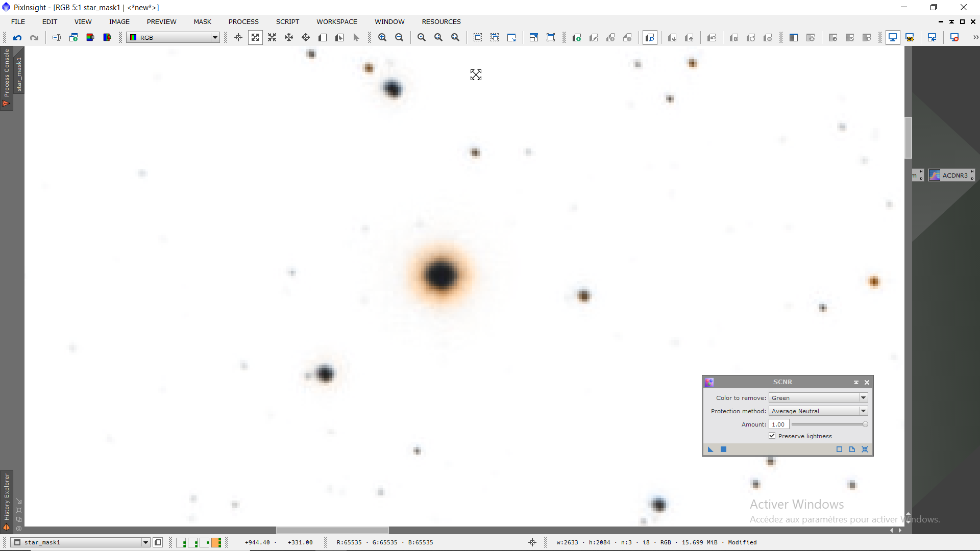Click the SCNR new instance triangle
The width and height of the screenshot is (980, 551).
coord(710,449)
